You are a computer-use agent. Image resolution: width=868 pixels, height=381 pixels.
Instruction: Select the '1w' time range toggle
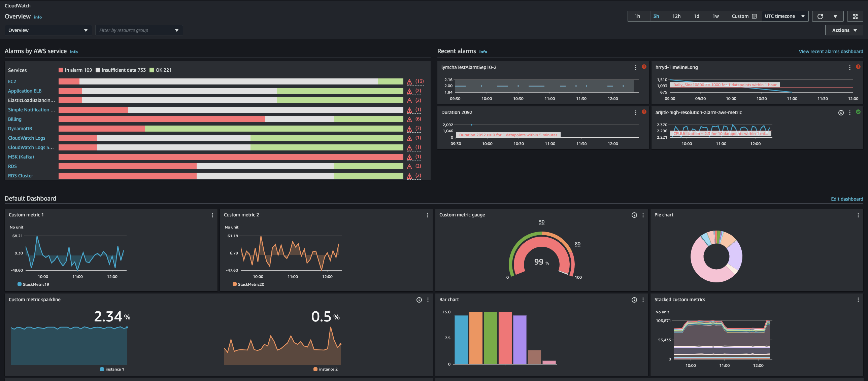[715, 16]
